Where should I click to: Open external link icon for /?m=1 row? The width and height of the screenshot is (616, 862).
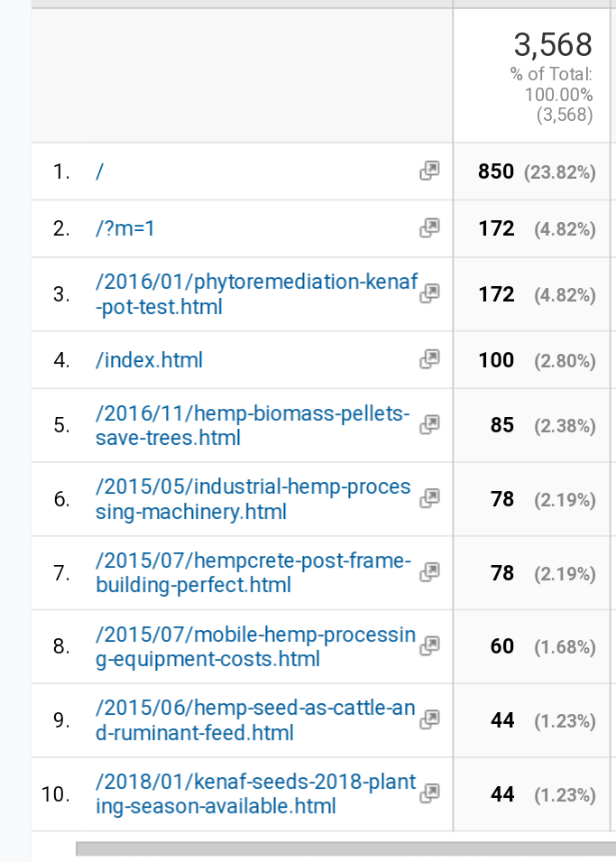coord(429,227)
